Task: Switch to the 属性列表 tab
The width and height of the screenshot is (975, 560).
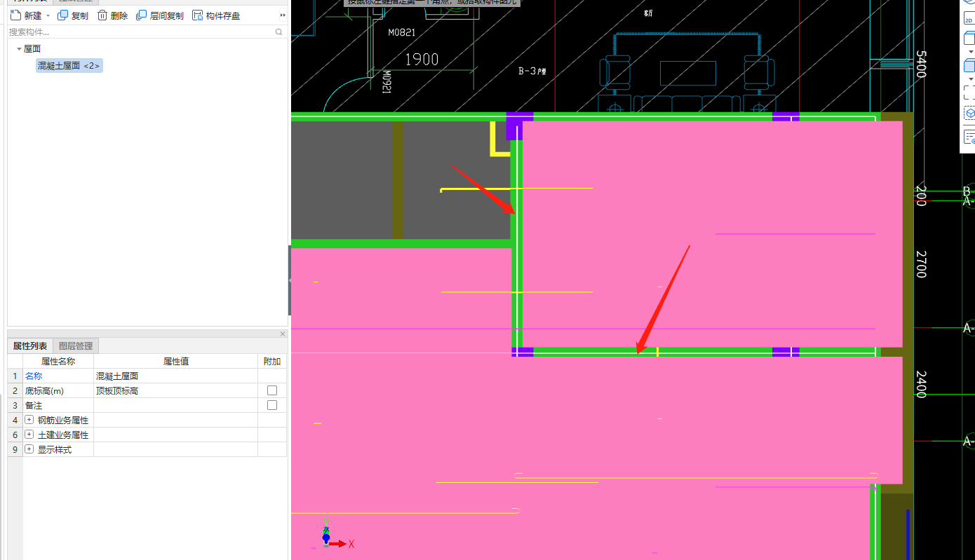Action: [30, 346]
